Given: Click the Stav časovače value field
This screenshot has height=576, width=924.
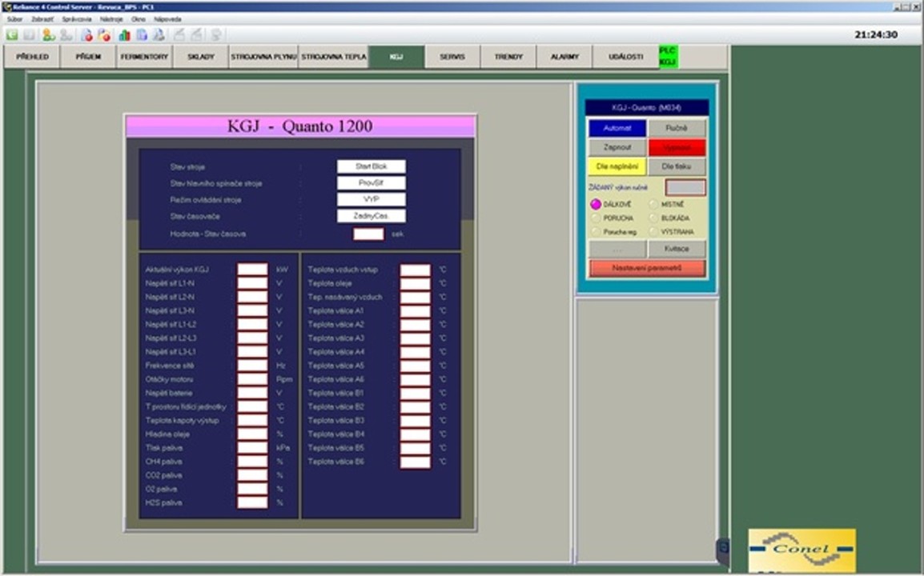Looking at the screenshot, I should [372, 216].
